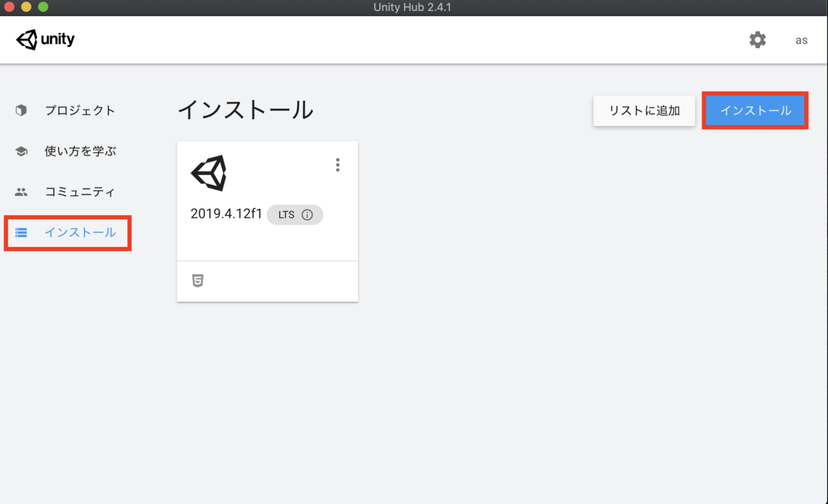Click the graduation cap learn icon
The image size is (828, 504).
(x=21, y=151)
